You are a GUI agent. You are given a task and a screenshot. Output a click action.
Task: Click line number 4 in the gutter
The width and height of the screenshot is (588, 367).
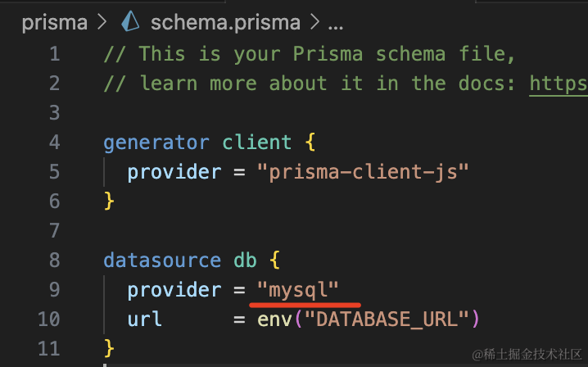coord(54,143)
